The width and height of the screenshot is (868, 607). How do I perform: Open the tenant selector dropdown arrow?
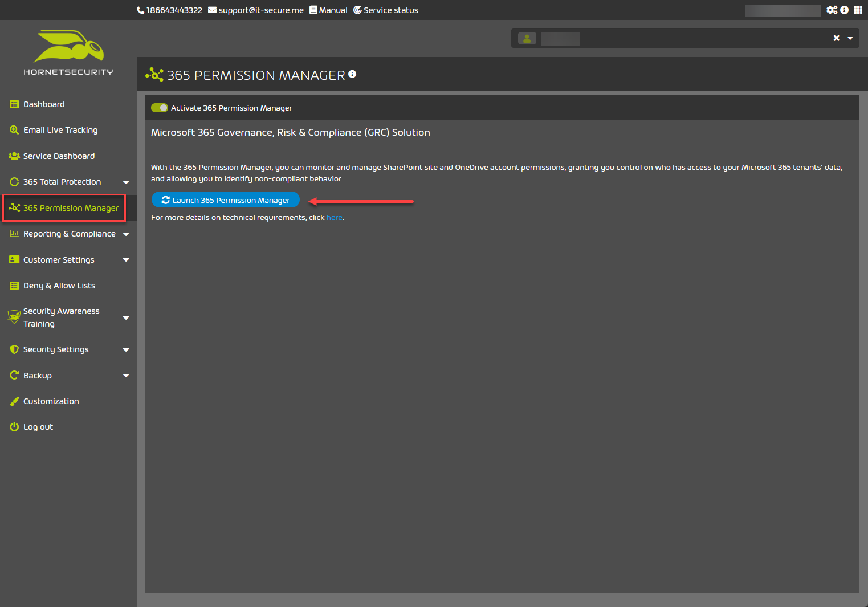tap(850, 38)
